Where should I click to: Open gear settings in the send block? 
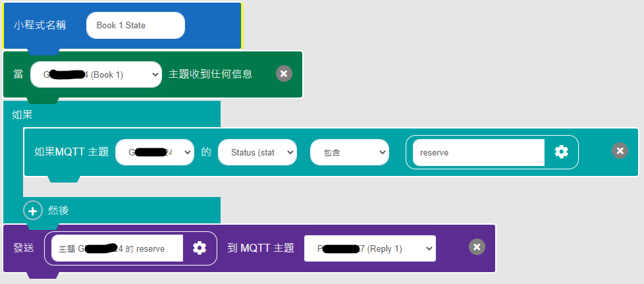point(200,248)
